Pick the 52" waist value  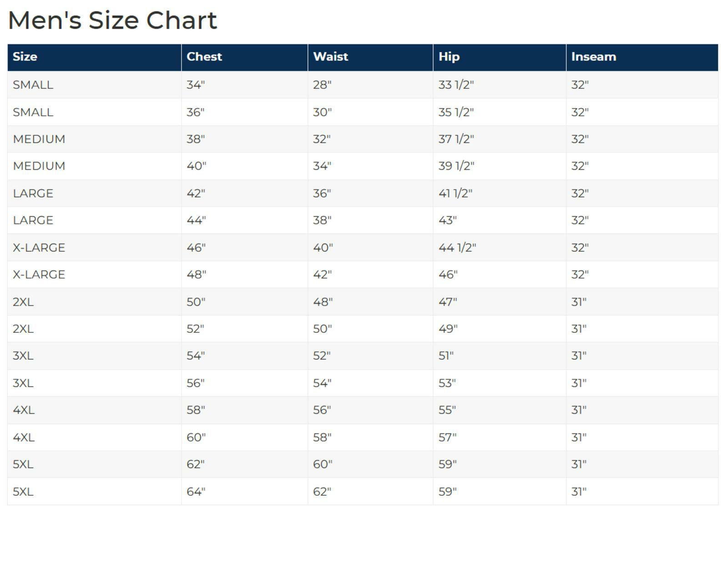[x=322, y=356]
